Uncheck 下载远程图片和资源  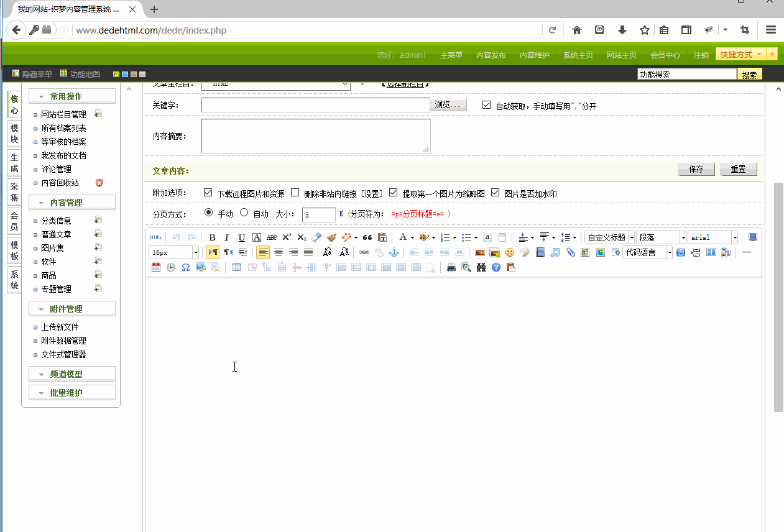(208, 193)
